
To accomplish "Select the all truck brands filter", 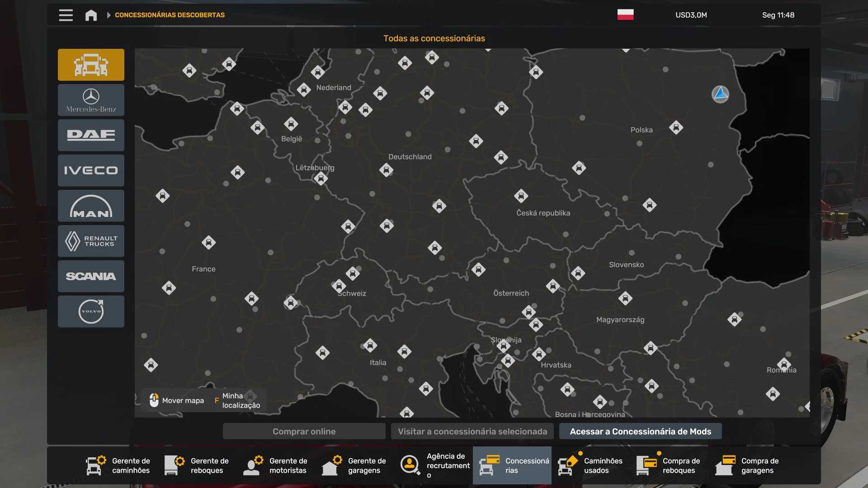I will (x=91, y=65).
